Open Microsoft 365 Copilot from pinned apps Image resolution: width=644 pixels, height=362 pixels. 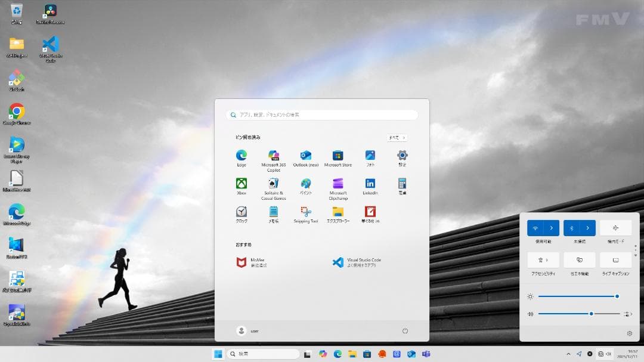pyautogui.click(x=273, y=156)
